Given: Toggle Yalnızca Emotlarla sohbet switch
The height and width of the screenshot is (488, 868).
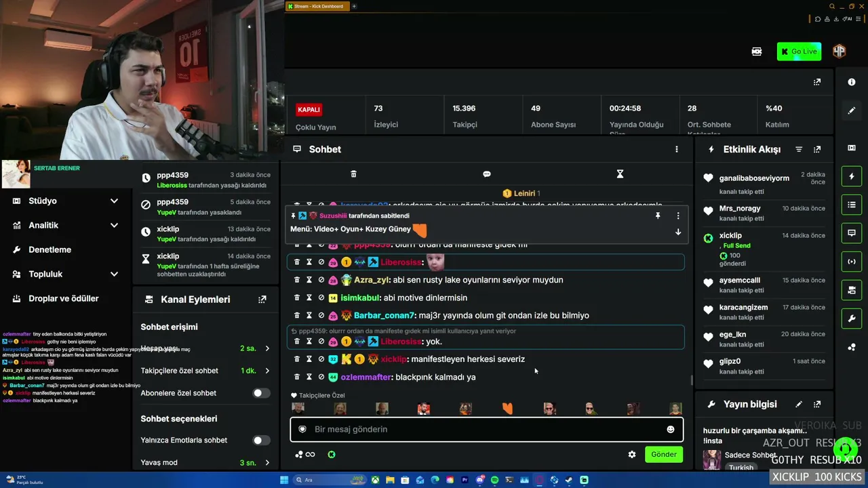Looking at the screenshot, I should 260,441.
